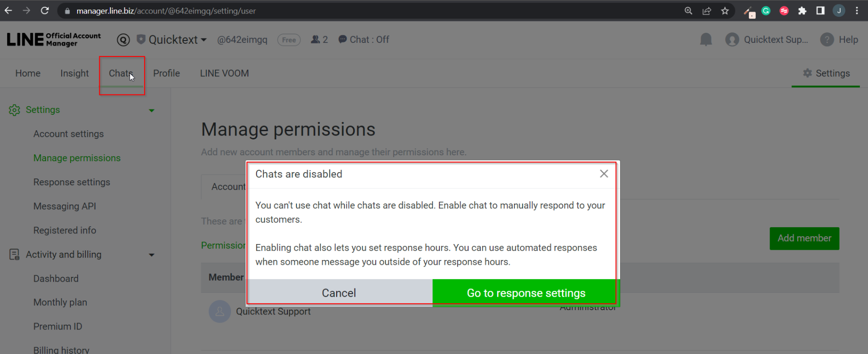Click Cancel in the dialog
This screenshot has width=868, height=354.
pyautogui.click(x=339, y=293)
